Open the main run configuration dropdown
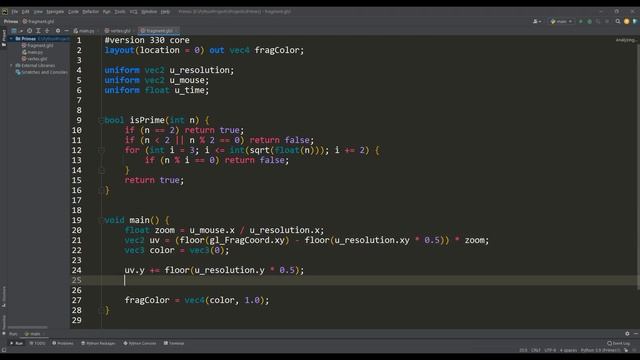Image resolution: width=640 pixels, height=360 pixels. click(561, 21)
